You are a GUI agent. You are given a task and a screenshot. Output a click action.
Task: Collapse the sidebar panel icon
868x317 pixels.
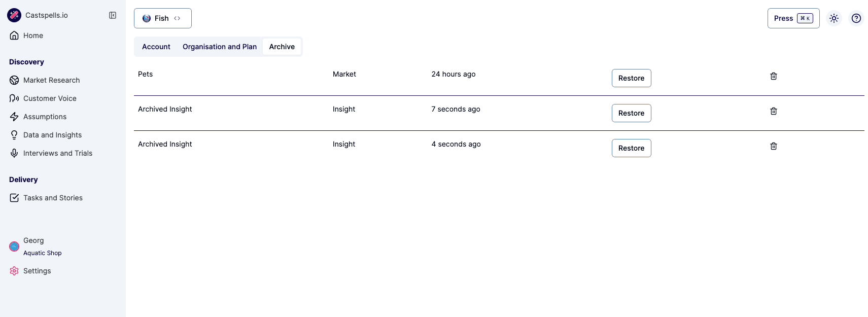click(113, 15)
